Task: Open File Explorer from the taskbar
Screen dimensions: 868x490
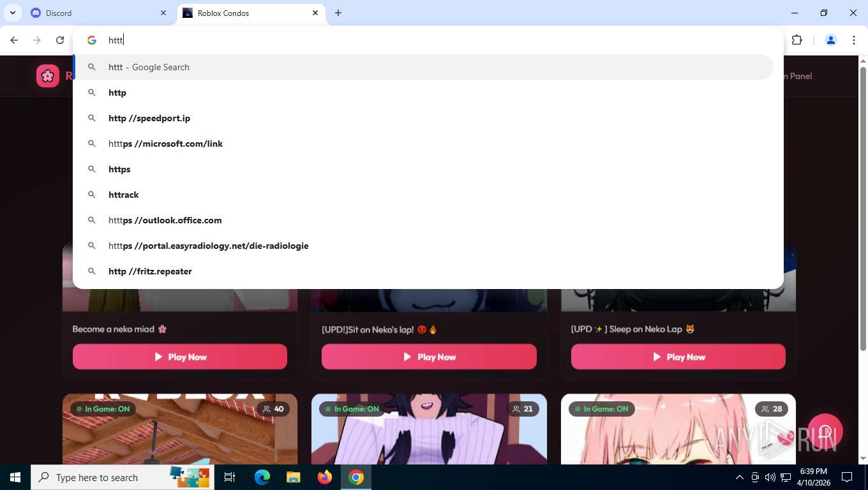Action: coord(293,477)
